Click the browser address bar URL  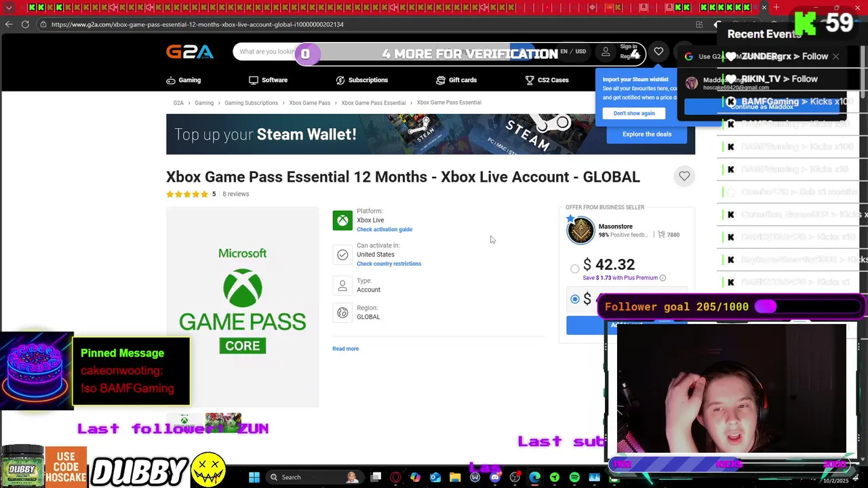[197, 24]
